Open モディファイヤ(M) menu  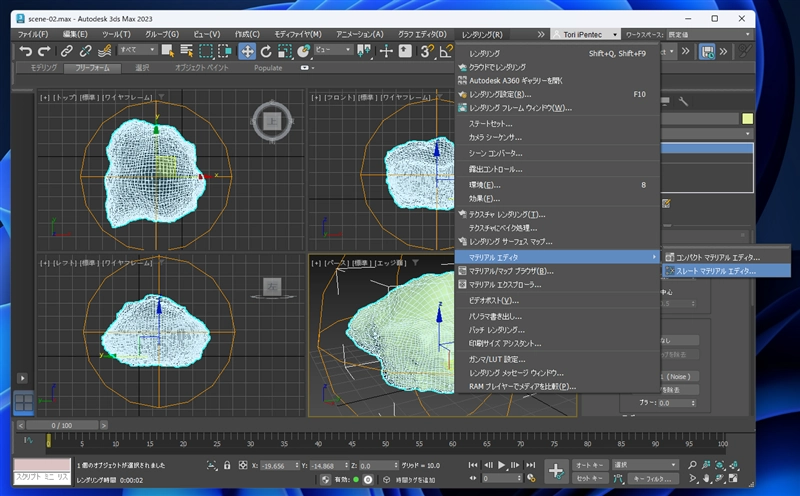(x=298, y=34)
